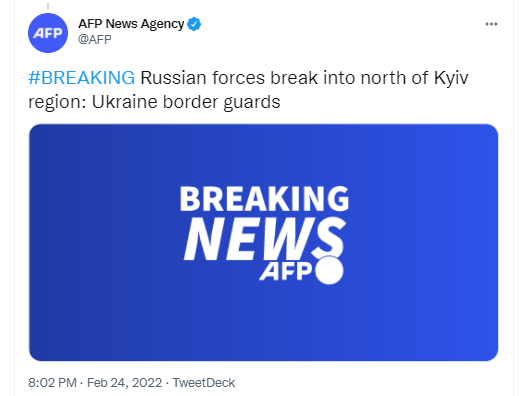The image size is (524, 396).
Task: Open the 8:02 PM timestamp link
Action: pyautogui.click(x=52, y=383)
